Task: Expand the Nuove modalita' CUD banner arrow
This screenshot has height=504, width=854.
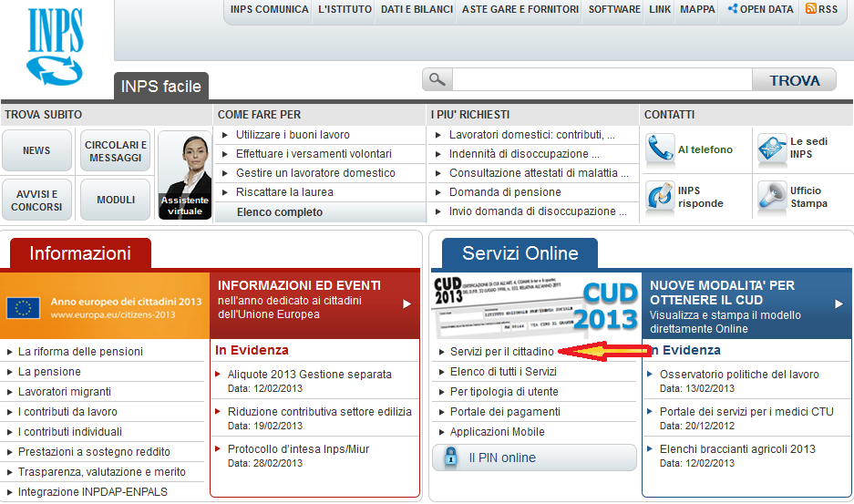Action: coord(839,304)
